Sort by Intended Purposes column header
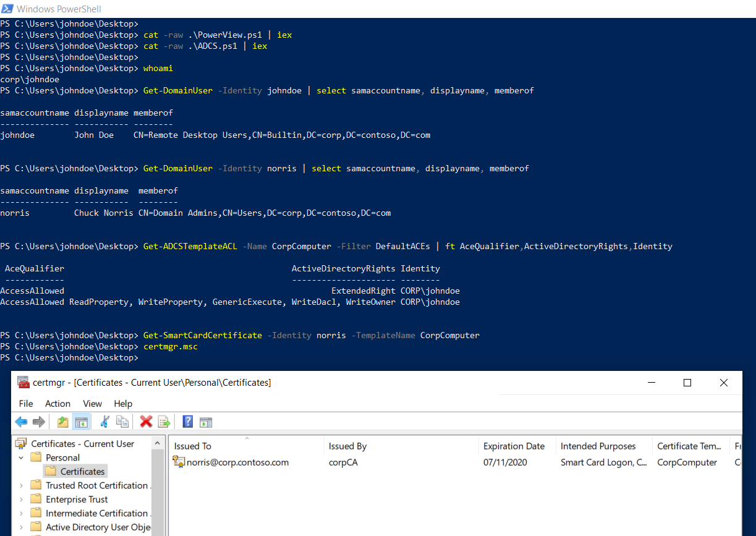The image size is (756, 536). (604, 446)
